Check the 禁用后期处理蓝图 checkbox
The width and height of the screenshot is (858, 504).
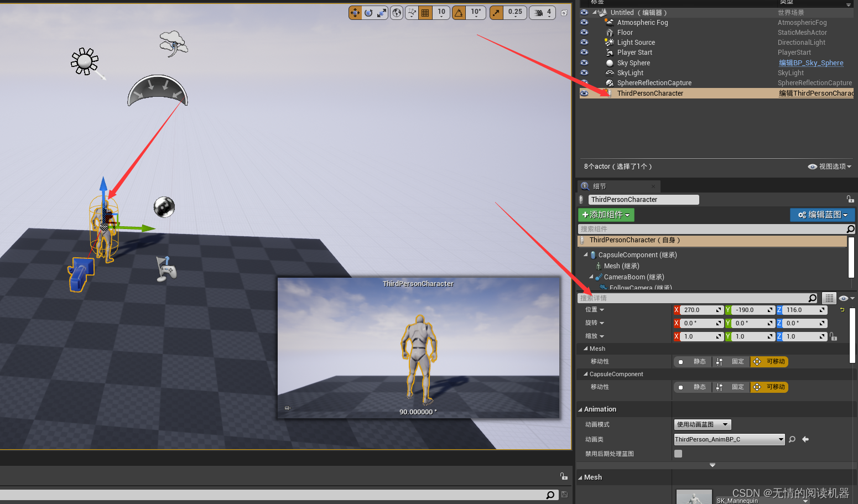point(678,454)
